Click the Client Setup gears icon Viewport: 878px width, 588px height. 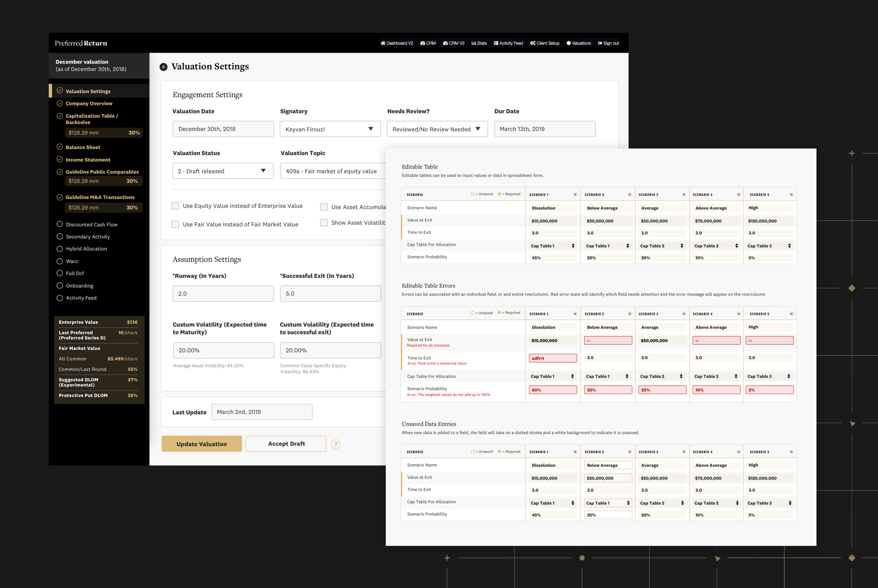tap(532, 43)
